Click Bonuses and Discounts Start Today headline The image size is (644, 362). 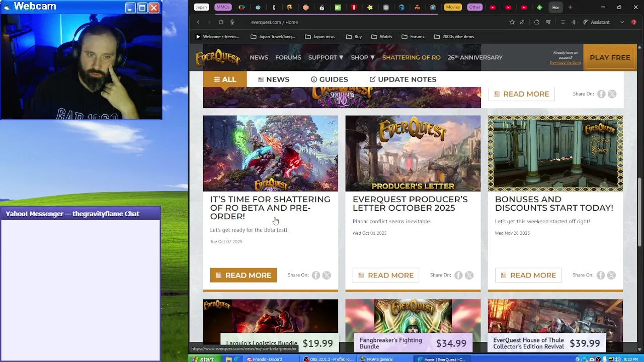[554, 204]
